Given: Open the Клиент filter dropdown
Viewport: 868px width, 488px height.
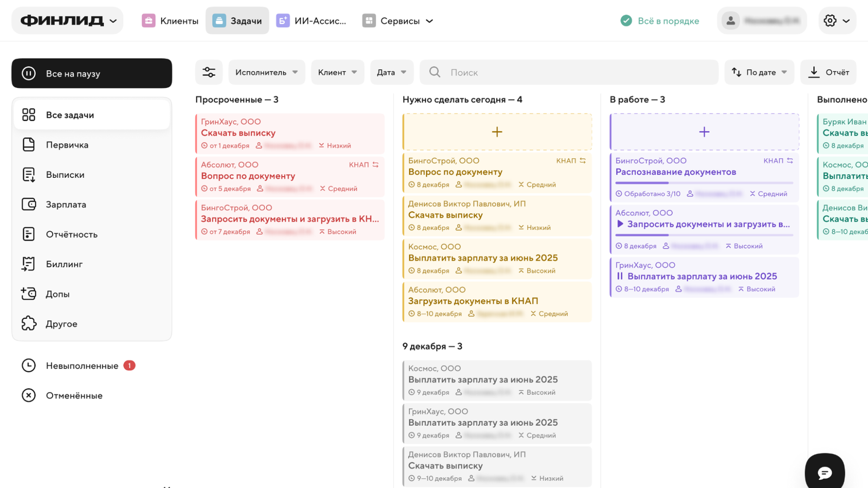Looking at the screenshot, I should pyautogui.click(x=337, y=72).
